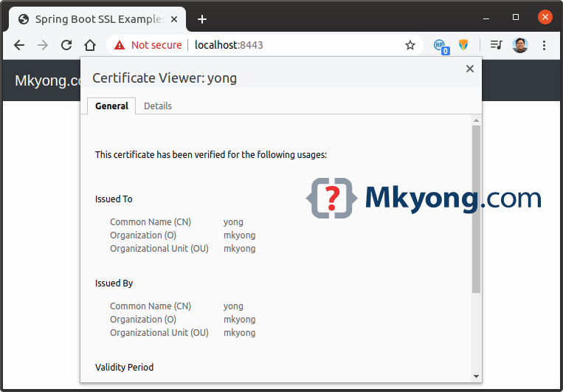The image size is (563, 392).
Task: Click Issued By Organizational Unit (OU) label
Action: (x=159, y=333)
